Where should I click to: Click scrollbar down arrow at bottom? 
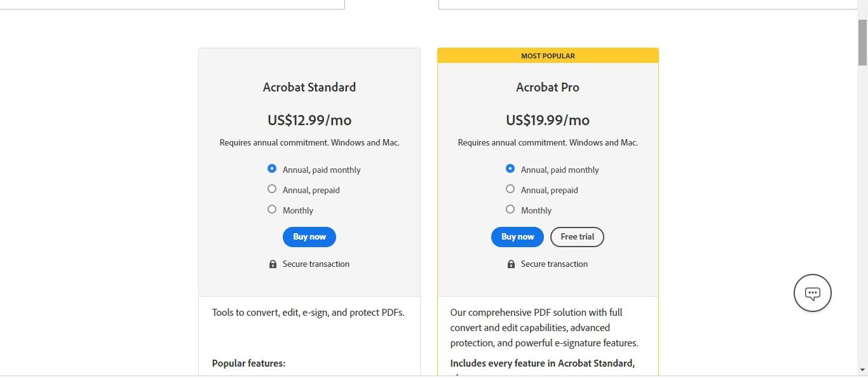(862, 370)
